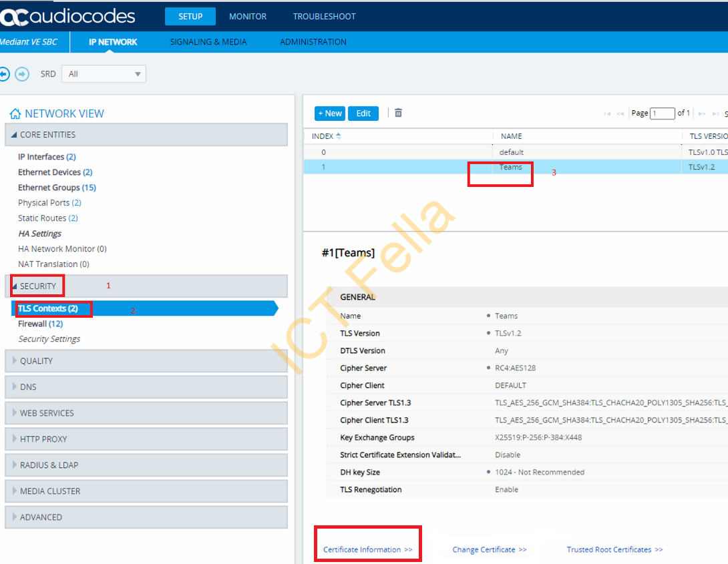
Task: Open the Certificate Information link
Action: point(367,549)
